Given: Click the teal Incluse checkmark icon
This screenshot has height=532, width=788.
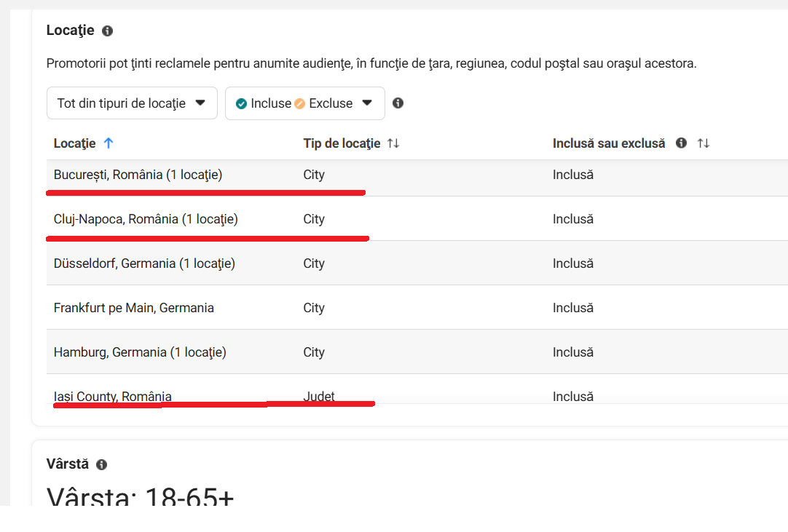Looking at the screenshot, I should pyautogui.click(x=241, y=103).
